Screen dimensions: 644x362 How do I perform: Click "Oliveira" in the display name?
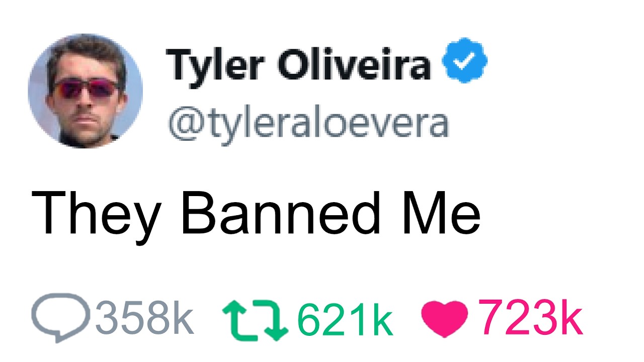354,64
